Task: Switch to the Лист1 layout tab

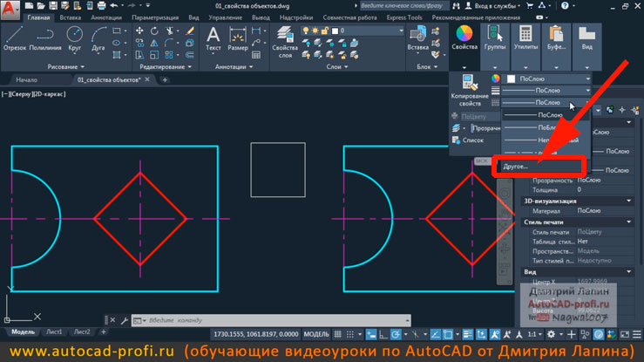Action: pos(54,332)
